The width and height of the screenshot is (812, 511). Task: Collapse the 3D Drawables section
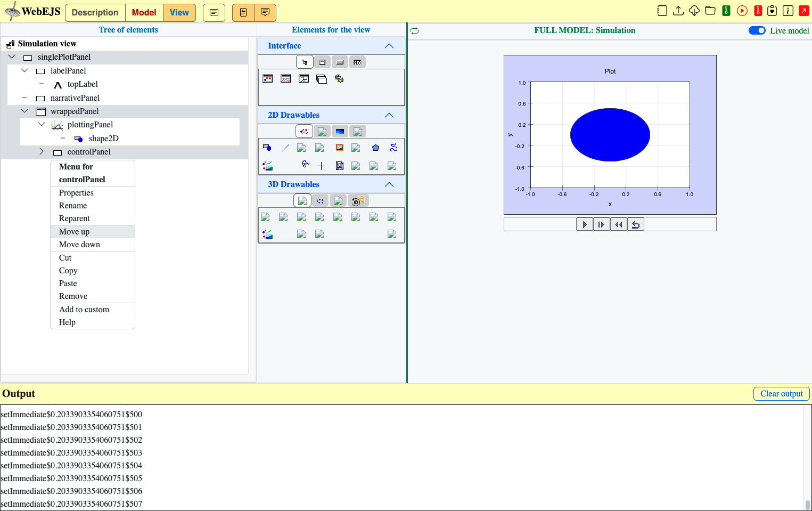coord(389,184)
